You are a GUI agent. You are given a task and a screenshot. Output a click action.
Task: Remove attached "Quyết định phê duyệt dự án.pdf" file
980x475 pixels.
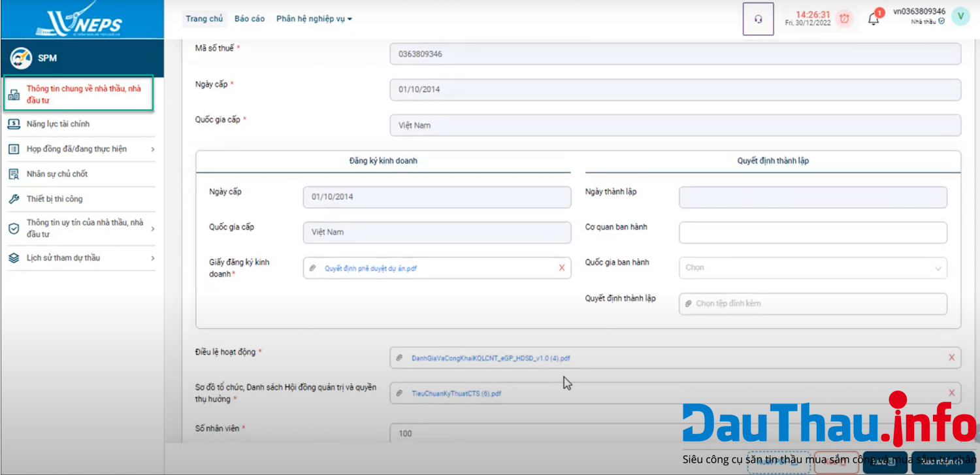pyautogui.click(x=561, y=267)
